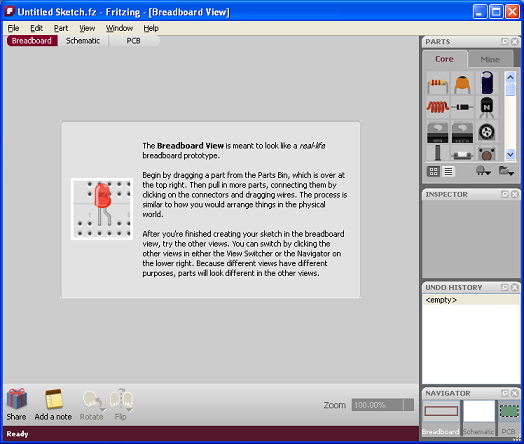Select the diode part

pyautogui.click(x=462, y=107)
